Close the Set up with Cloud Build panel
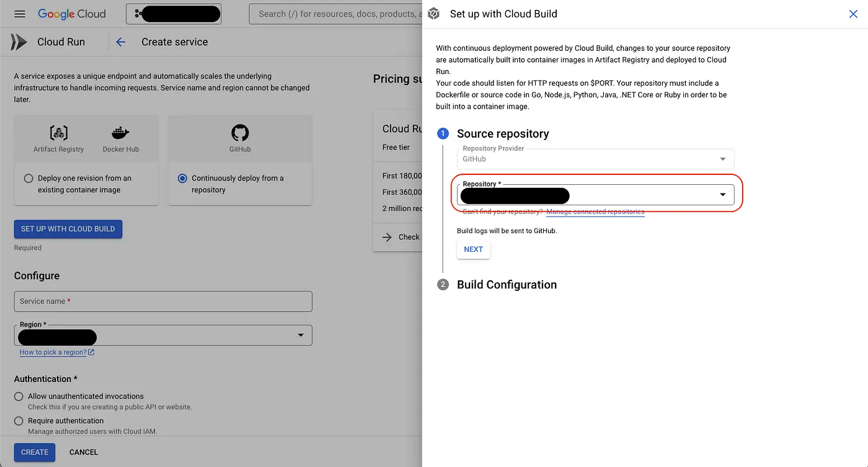The width and height of the screenshot is (868, 467). (853, 14)
